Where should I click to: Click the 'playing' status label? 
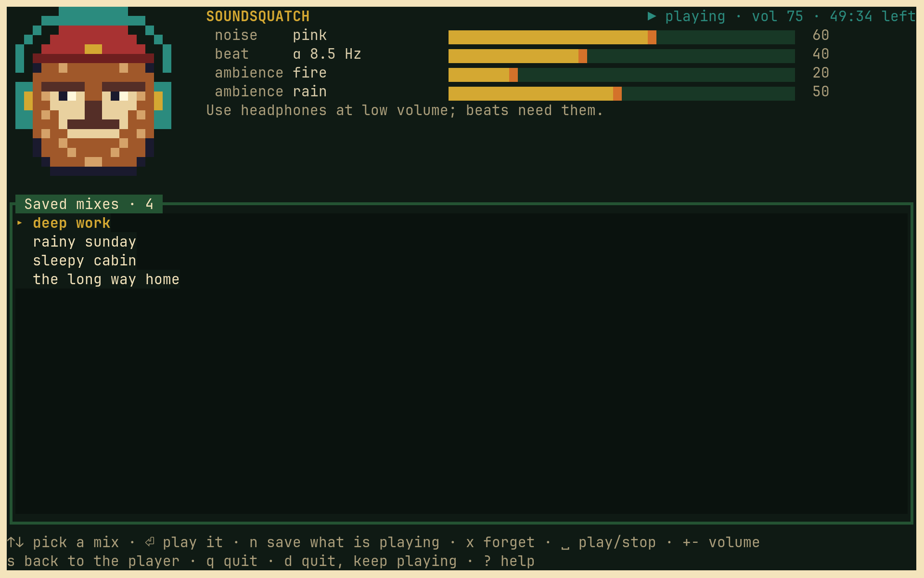coord(695,16)
